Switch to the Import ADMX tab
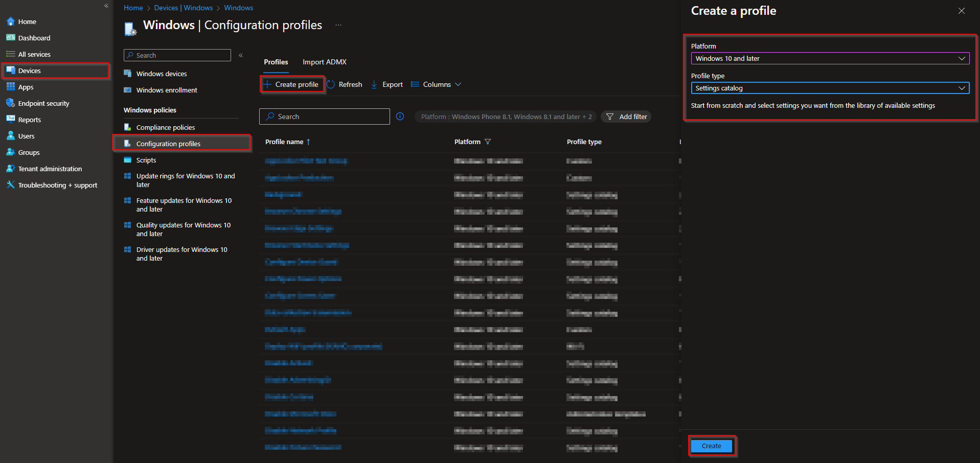980x463 pixels. click(324, 61)
